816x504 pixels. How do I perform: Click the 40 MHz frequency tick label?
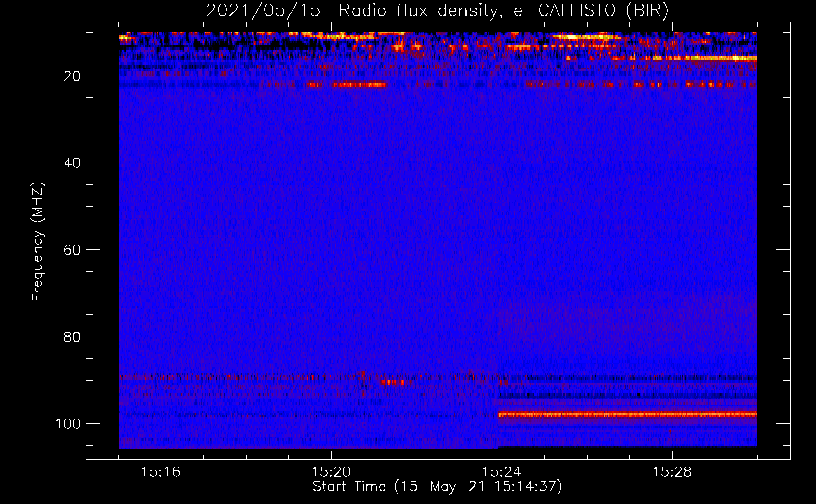(72, 163)
